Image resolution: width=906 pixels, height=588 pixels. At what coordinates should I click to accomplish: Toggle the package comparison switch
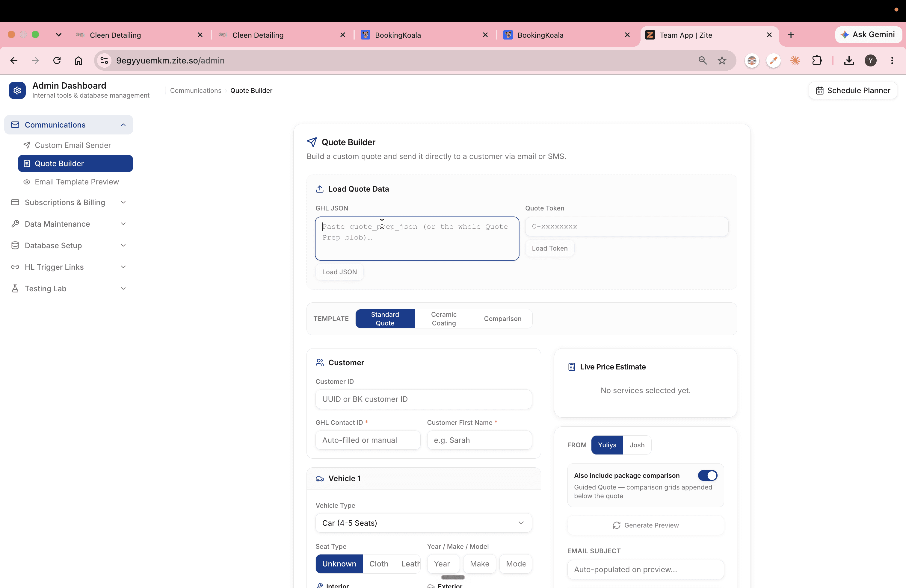point(708,475)
